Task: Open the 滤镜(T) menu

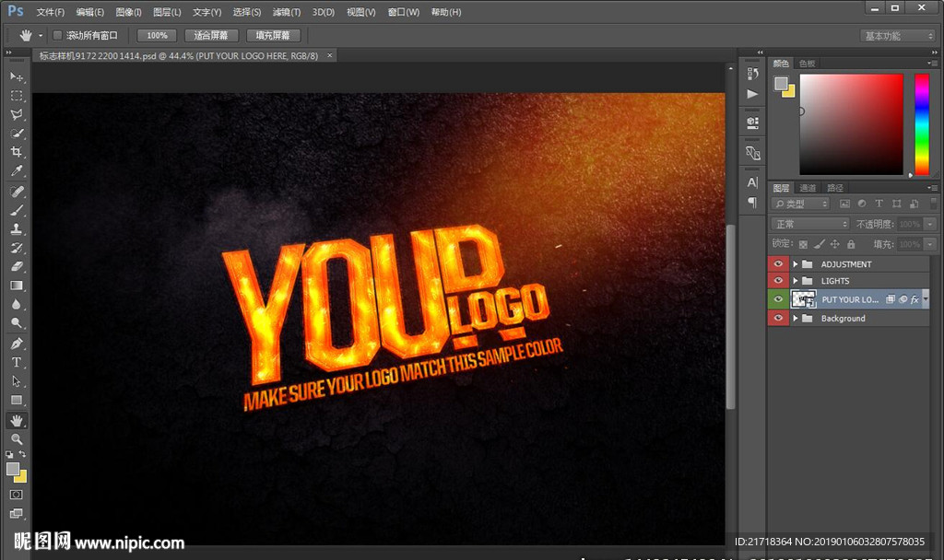Action: (287, 12)
